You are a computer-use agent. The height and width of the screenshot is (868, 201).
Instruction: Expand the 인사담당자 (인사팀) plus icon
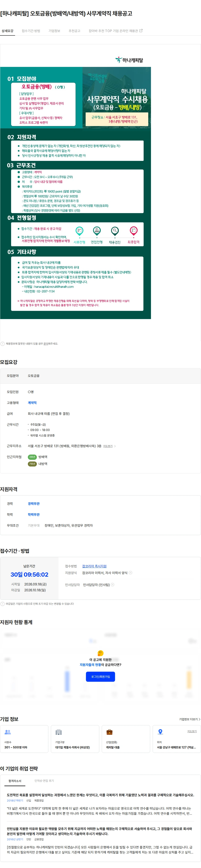113,585
